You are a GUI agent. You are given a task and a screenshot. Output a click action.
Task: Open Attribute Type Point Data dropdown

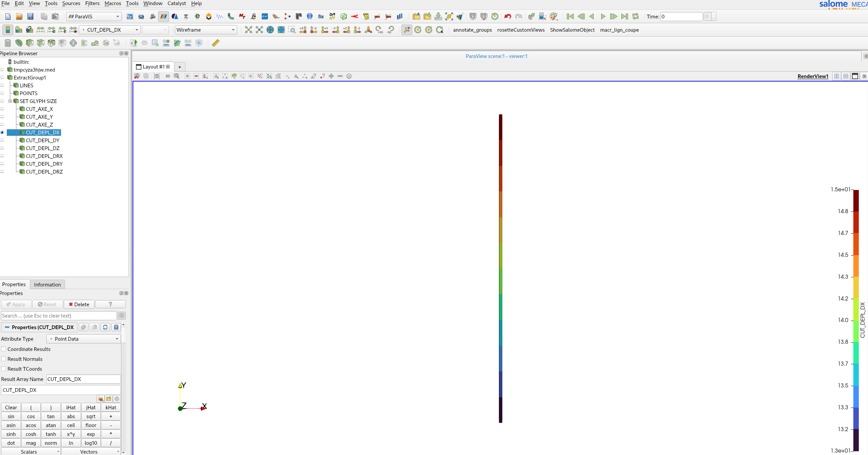[83, 339]
